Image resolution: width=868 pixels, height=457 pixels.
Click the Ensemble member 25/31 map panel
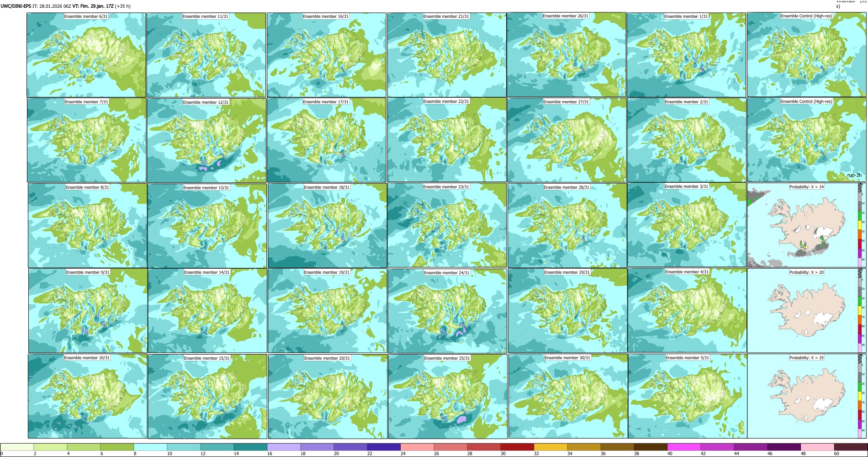click(448, 396)
